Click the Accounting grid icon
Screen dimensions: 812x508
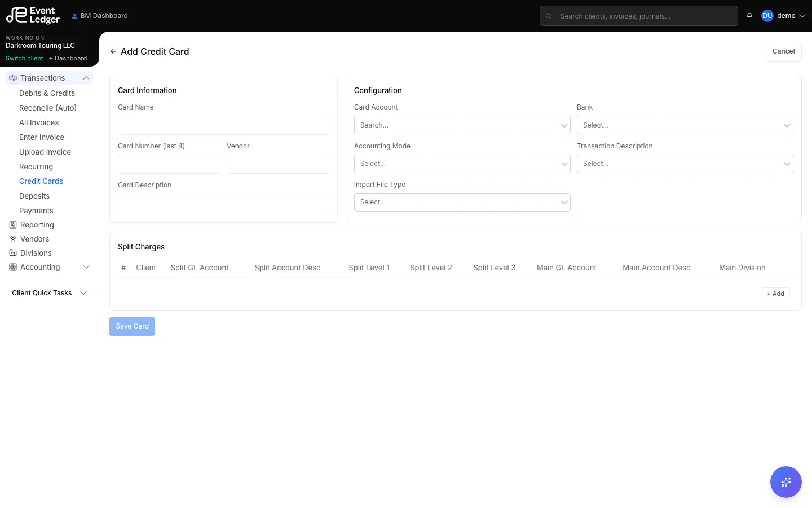pyautogui.click(x=13, y=267)
